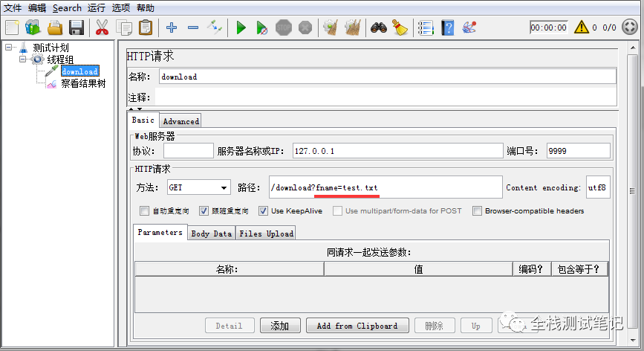
Task: Open Help with question mark icon
Action: [448, 28]
